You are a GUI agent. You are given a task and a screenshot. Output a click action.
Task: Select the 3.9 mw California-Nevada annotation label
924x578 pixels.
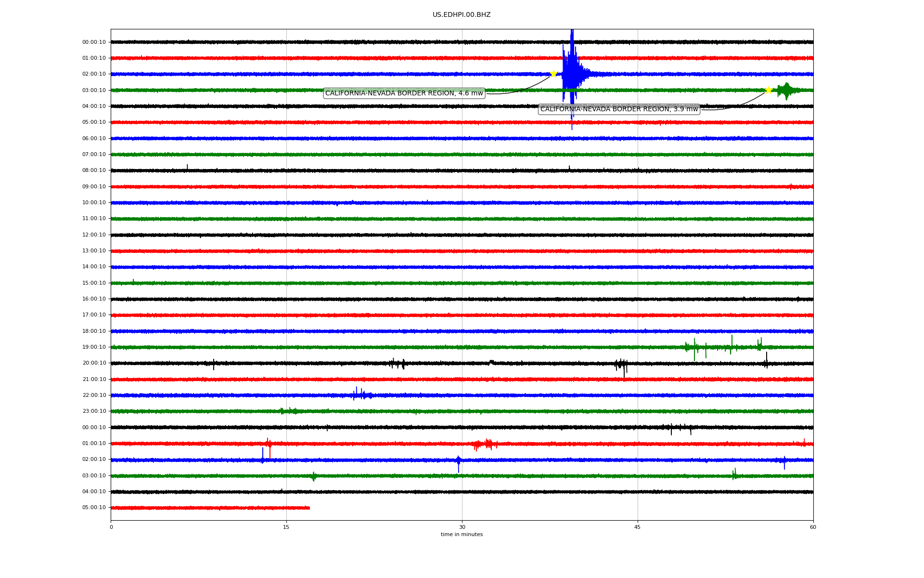(619, 109)
